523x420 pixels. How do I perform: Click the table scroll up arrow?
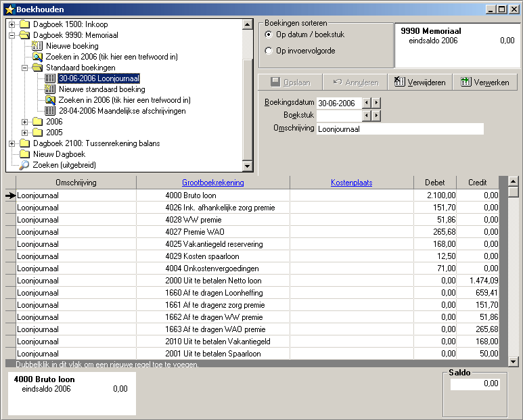pyautogui.click(x=514, y=181)
